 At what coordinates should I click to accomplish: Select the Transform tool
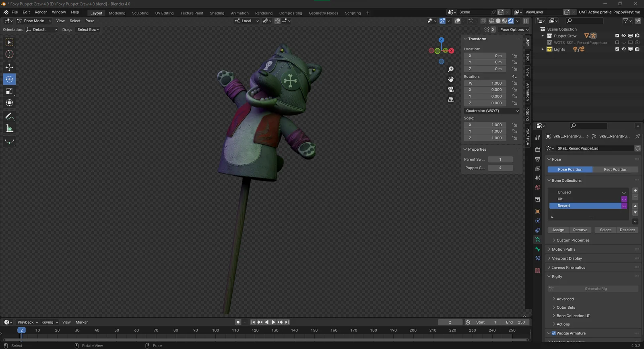coord(9,103)
